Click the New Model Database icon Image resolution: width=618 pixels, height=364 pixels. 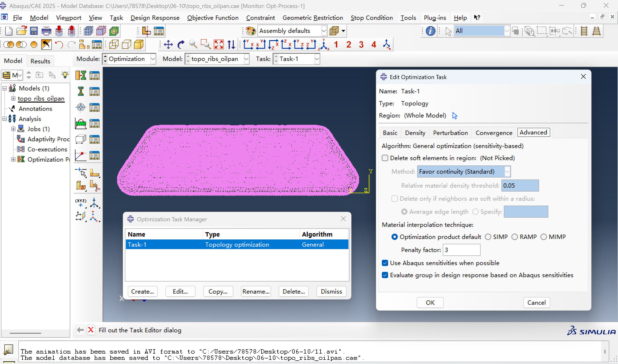[9, 31]
